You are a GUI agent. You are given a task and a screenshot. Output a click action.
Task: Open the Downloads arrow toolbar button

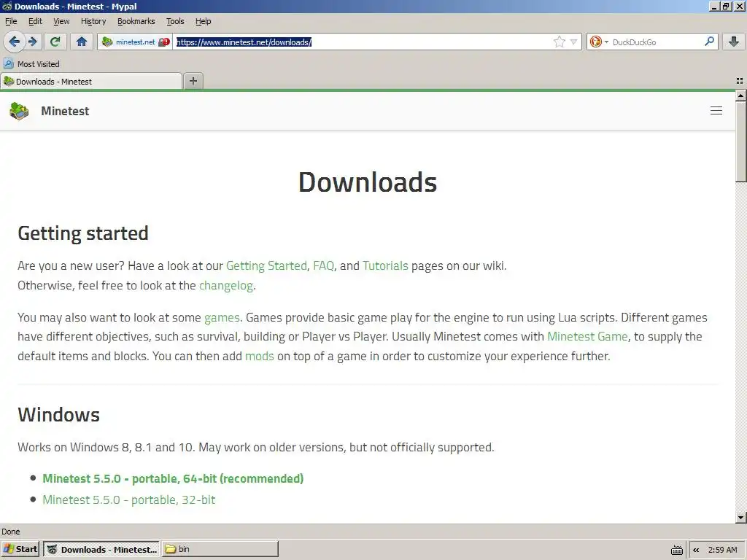pyautogui.click(x=734, y=42)
